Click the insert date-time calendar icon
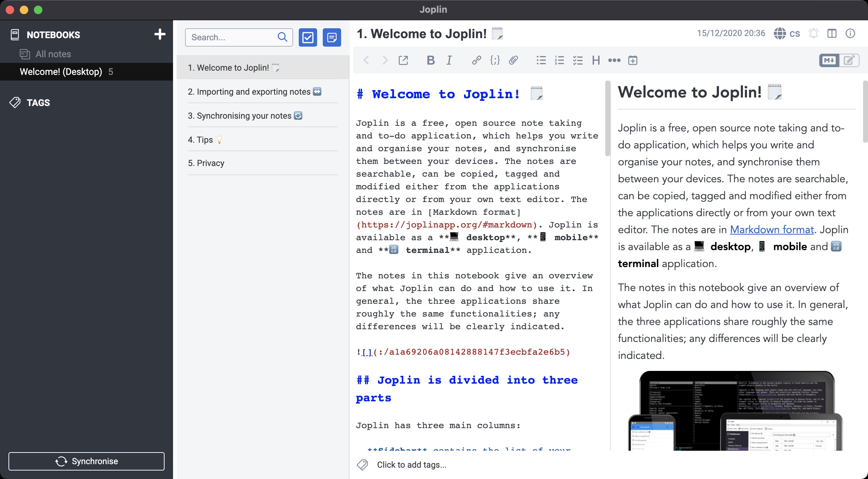Image resolution: width=868 pixels, height=479 pixels. (x=633, y=60)
